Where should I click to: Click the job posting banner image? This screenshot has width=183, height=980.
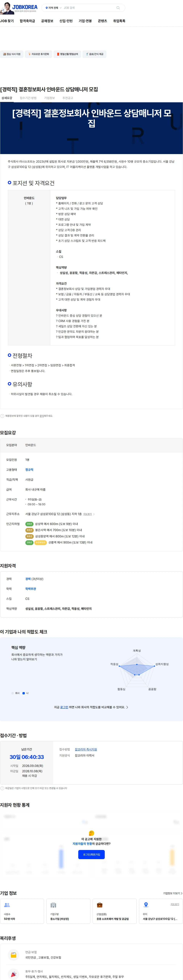[x=91, y=128]
